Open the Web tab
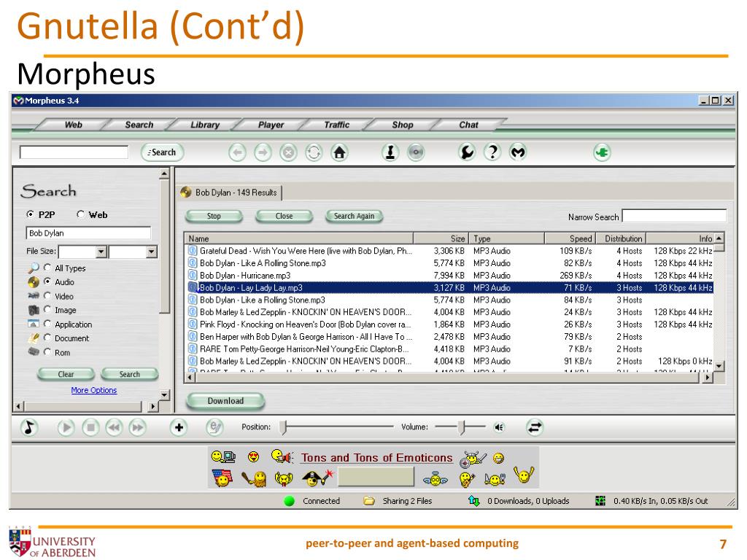747x560 pixels. tap(74, 125)
